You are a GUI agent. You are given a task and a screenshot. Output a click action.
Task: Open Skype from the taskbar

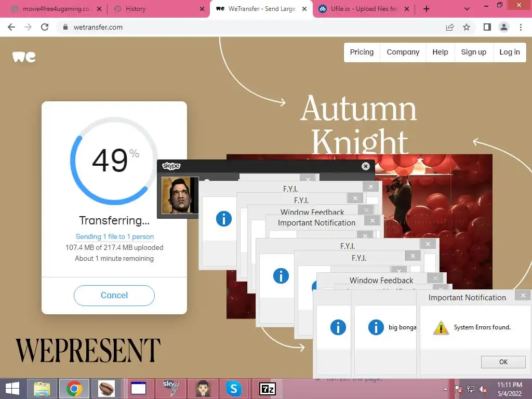234,389
